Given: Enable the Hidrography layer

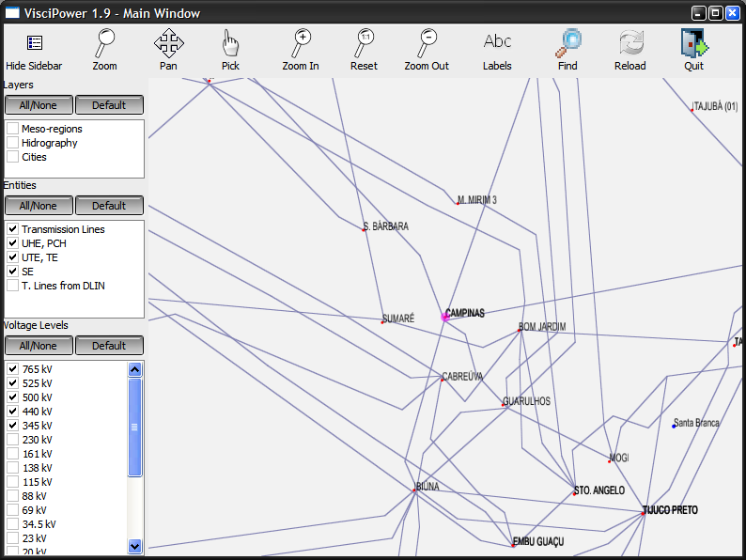Looking at the screenshot, I should (13, 143).
